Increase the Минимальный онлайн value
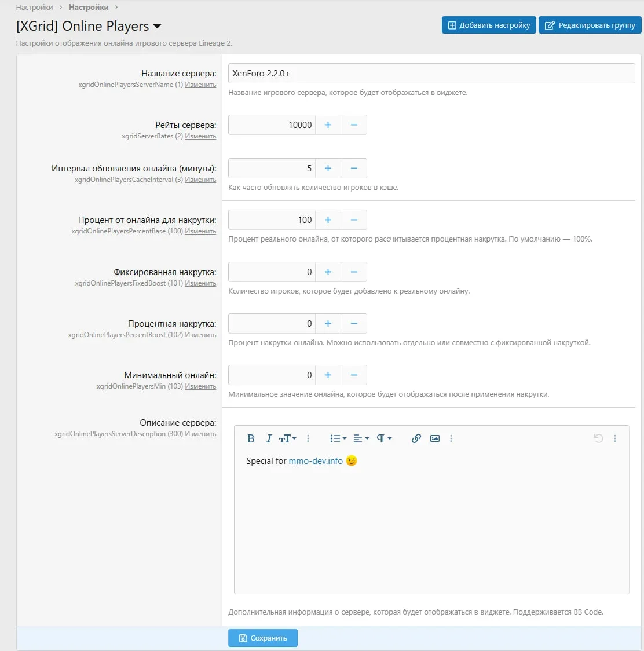The image size is (644, 651). coord(328,375)
